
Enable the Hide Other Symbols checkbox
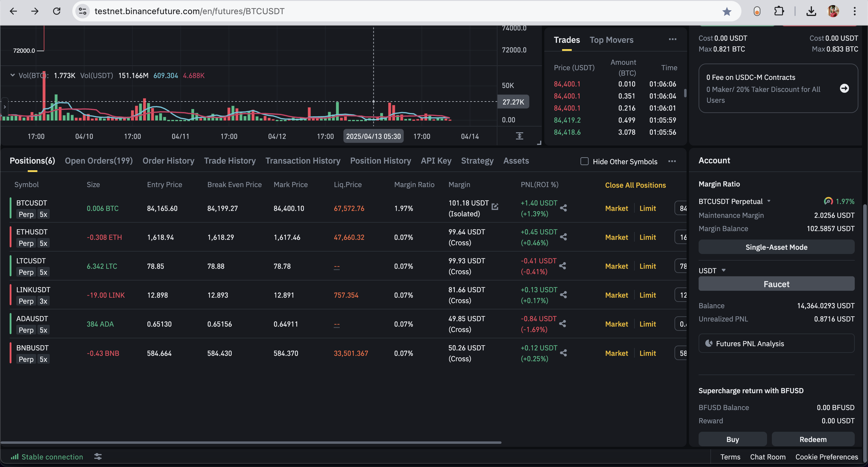pos(584,161)
